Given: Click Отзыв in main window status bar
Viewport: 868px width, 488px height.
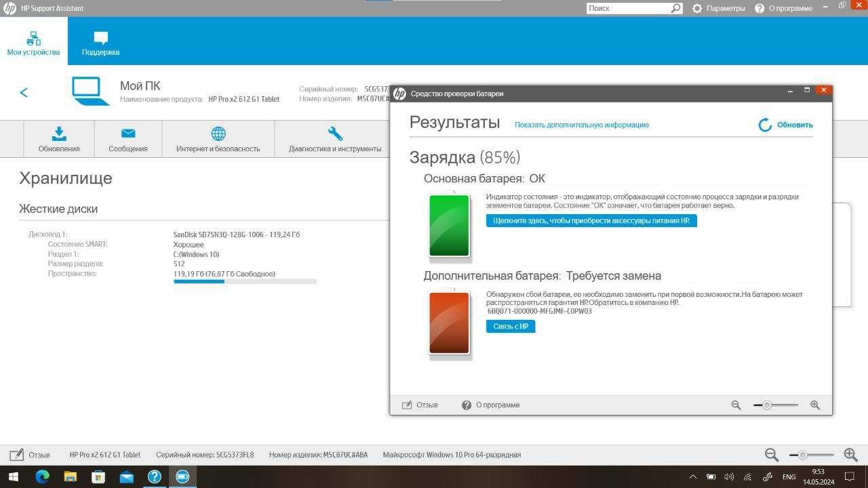Looking at the screenshot, I should coord(30,455).
